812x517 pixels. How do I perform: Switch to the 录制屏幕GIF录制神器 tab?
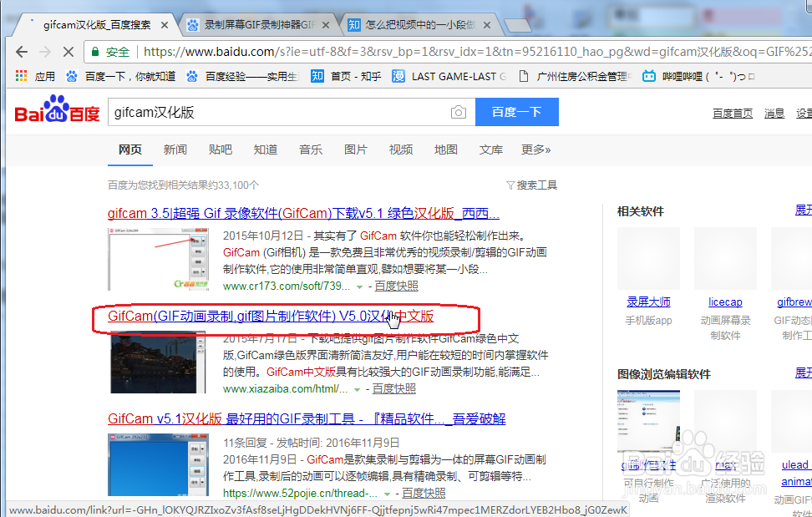tap(259, 25)
